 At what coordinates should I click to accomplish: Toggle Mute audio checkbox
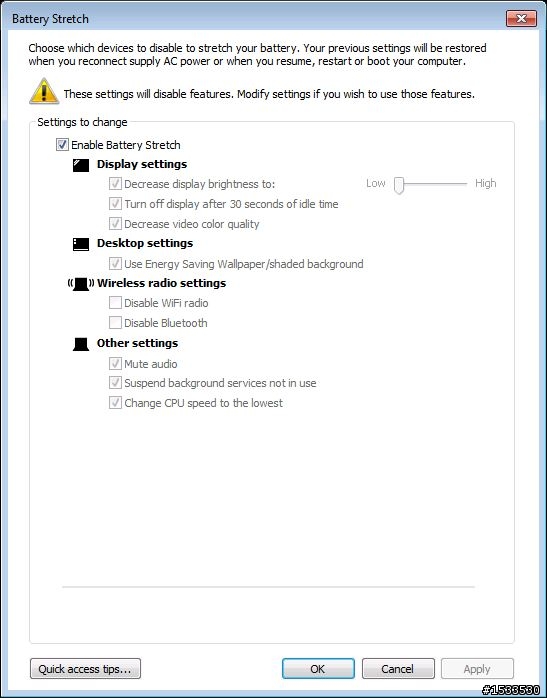(115, 363)
